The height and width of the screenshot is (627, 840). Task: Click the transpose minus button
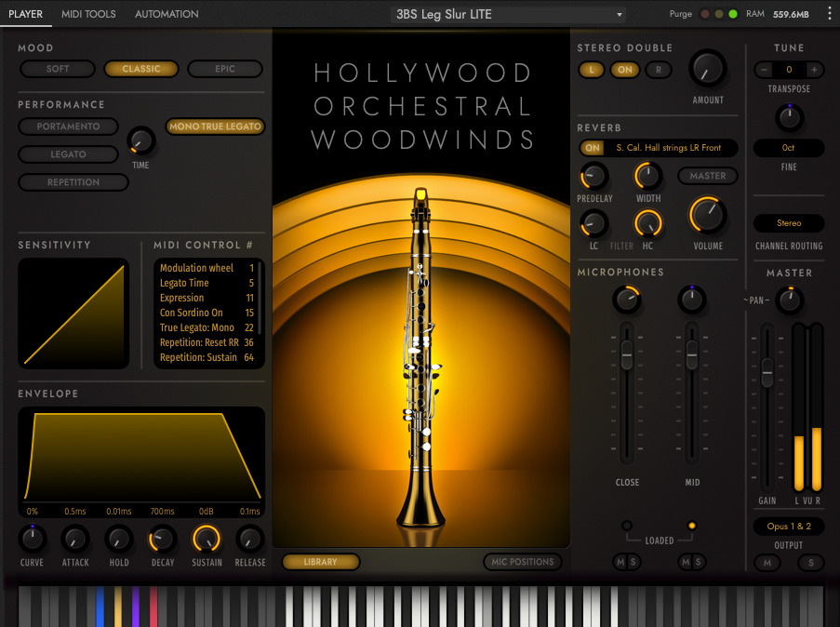click(x=764, y=70)
